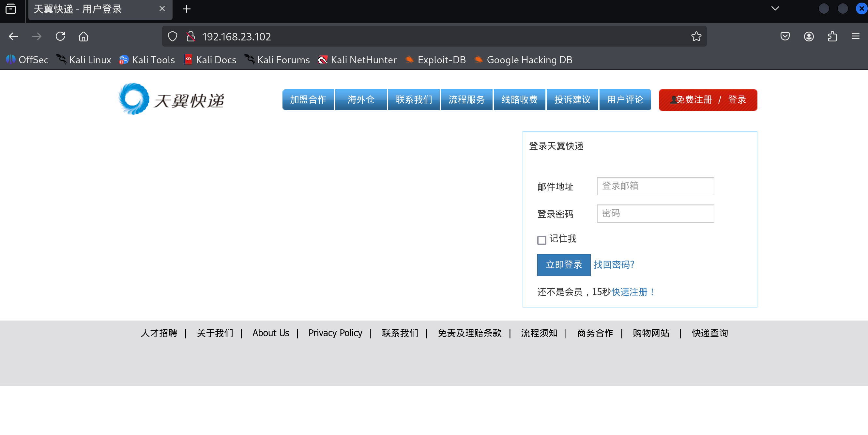Bookmark this page with the star icon
The width and height of the screenshot is (868, 435).
(696, 37)
